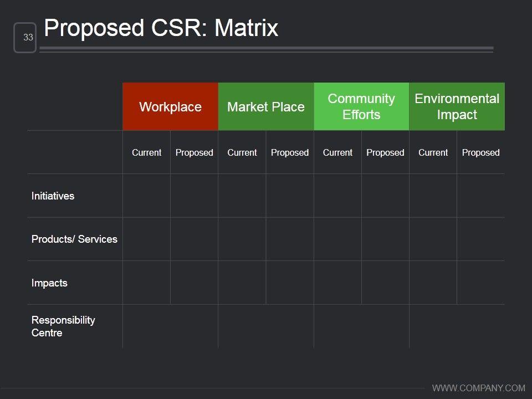Click Current subheader under Community Efforts
Screen dimensions: 532x399
(337, 152)
